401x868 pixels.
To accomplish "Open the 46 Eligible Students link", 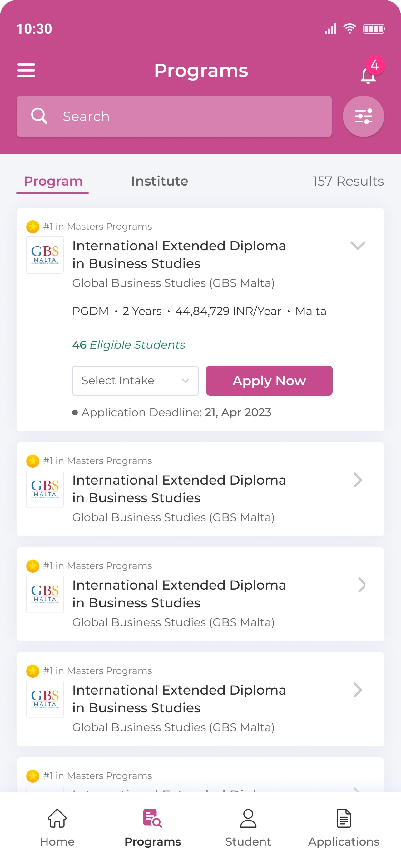I will pos(129,345).
